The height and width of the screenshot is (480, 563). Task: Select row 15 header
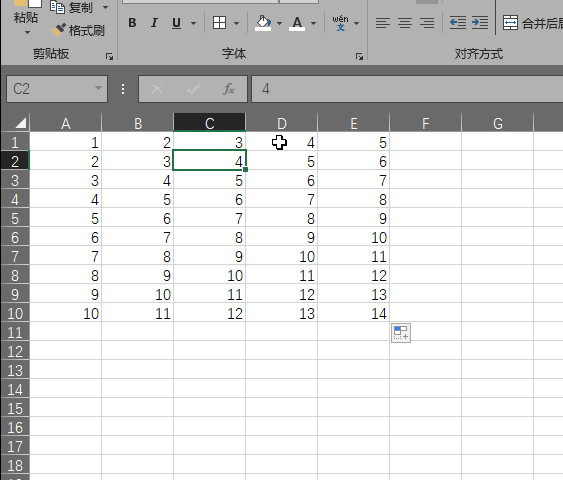pos(15,408)
